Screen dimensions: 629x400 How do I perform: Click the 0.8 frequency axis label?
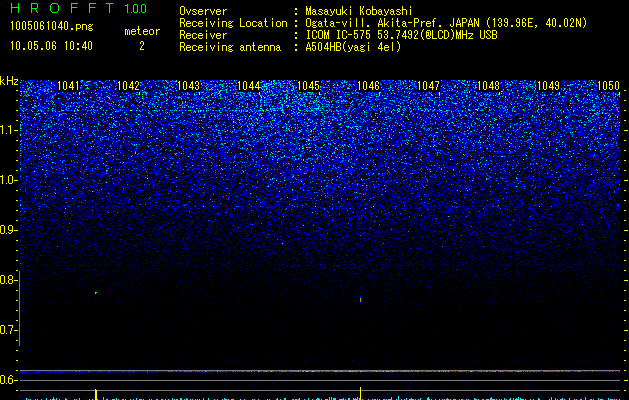point(8,280)
